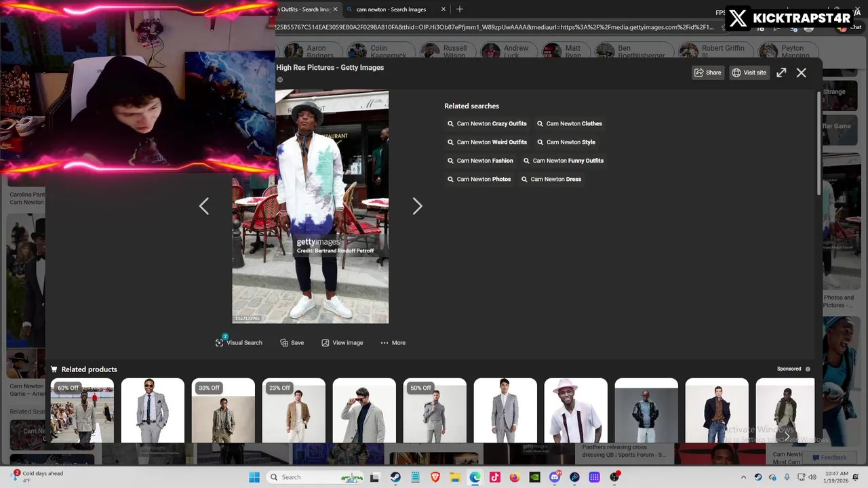Open the pink hat man product thumbnail
Image resolution: width=868 pixels, height=488 pixels.
pos(576,411)
